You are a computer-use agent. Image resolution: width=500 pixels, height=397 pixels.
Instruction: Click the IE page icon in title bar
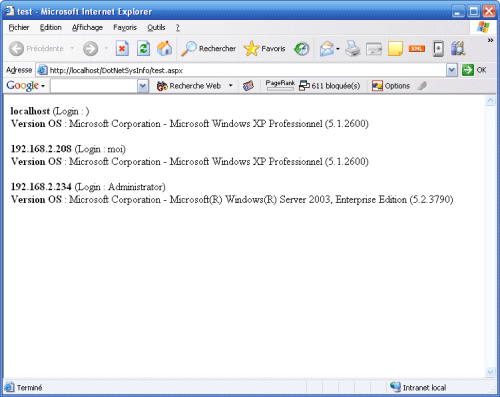10,11
